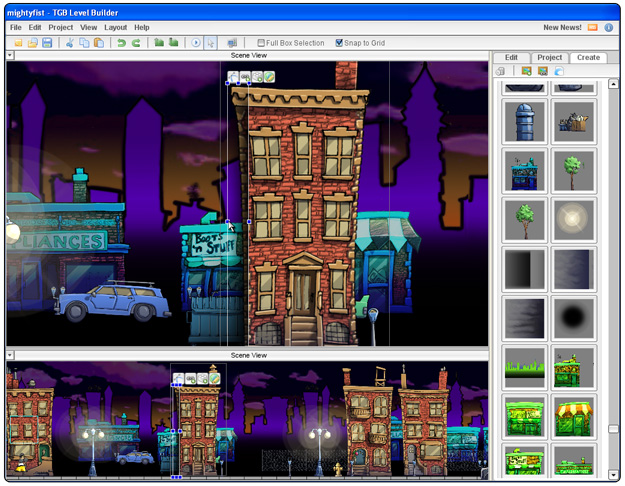Click the New project toolbar icon

18,43
